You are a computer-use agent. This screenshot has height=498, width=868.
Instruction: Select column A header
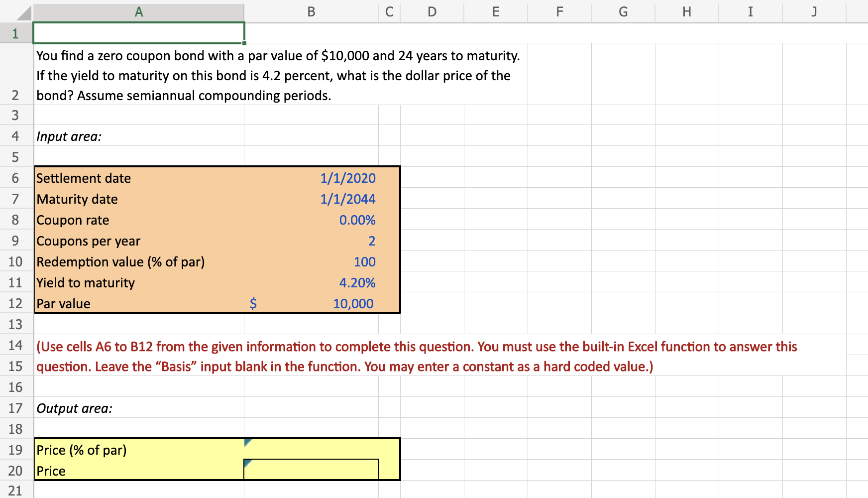pyautogui.click(x=139, y=11)
